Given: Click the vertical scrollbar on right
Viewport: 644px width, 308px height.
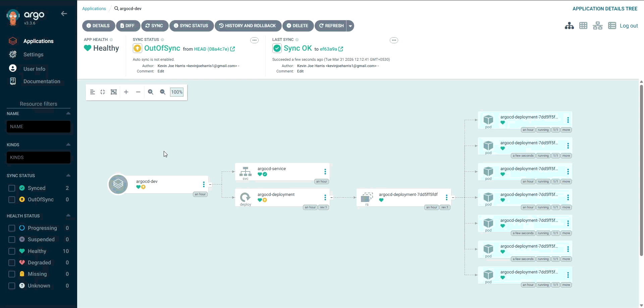Looking at the screenshot, I should point(641,168).
